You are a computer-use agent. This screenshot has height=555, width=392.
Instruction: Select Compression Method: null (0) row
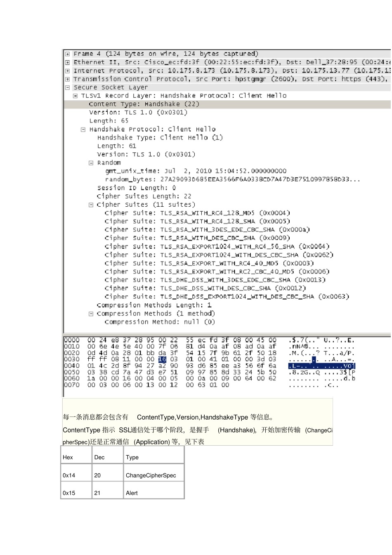click(x=160, y=322)
